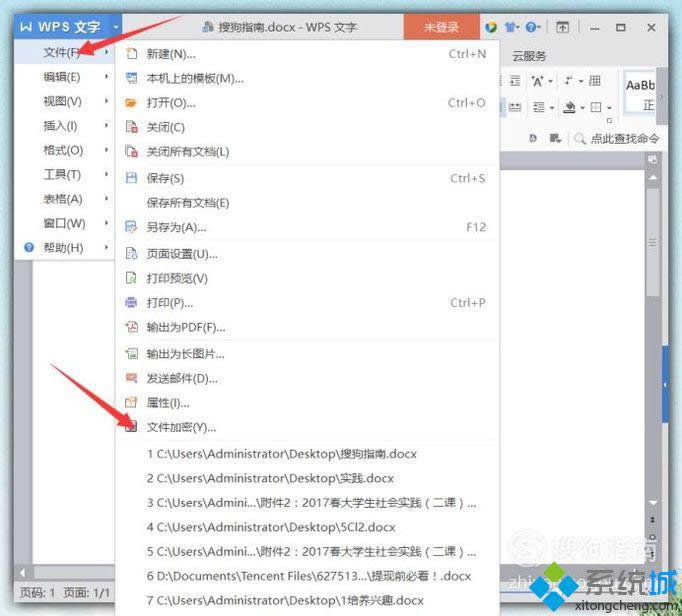Open the WPS 文字 dropdown arrow
This screenshot has width=682, height=616.
coord(116,27)
